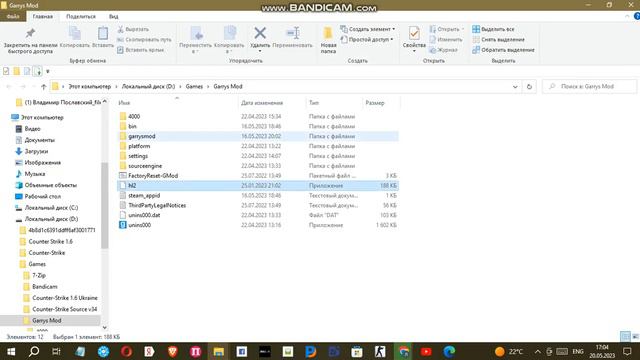Select the sourceengine folder
The width and height of the screenshot is (640, 360).
[258, 166]
